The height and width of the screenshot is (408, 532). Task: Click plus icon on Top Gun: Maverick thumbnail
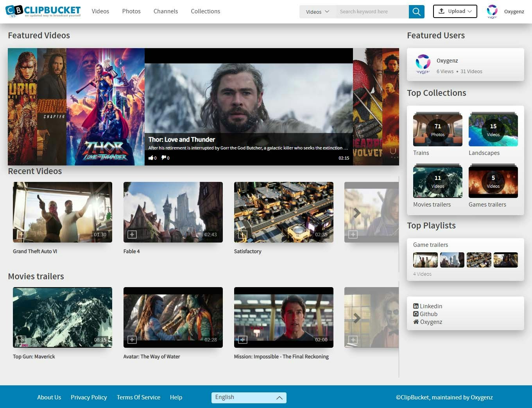click(x=21, y=340)
